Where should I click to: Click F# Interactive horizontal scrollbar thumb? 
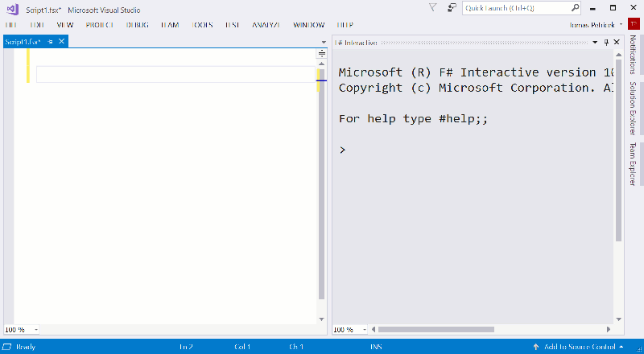[x=436, y=329]
